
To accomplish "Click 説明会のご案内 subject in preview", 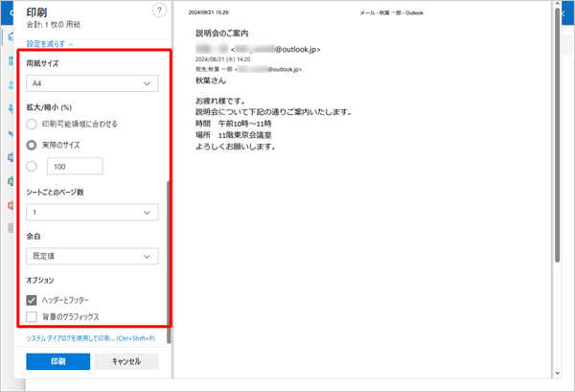I will [x=222, y=34].
